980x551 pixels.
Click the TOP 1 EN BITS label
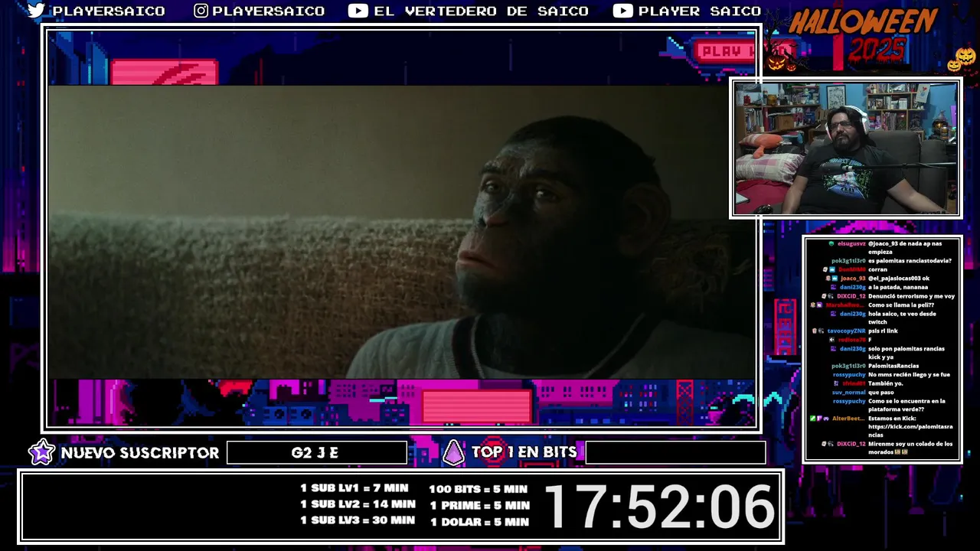[524, 452]
